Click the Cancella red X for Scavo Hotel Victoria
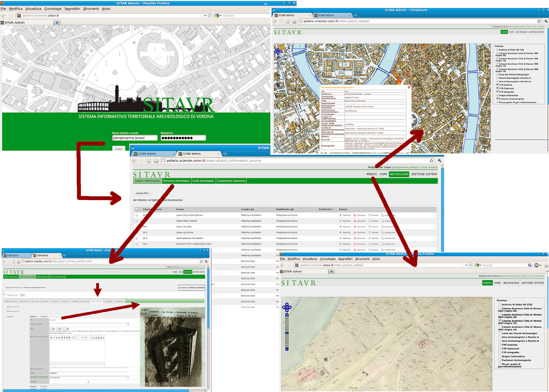 point(355,221)
